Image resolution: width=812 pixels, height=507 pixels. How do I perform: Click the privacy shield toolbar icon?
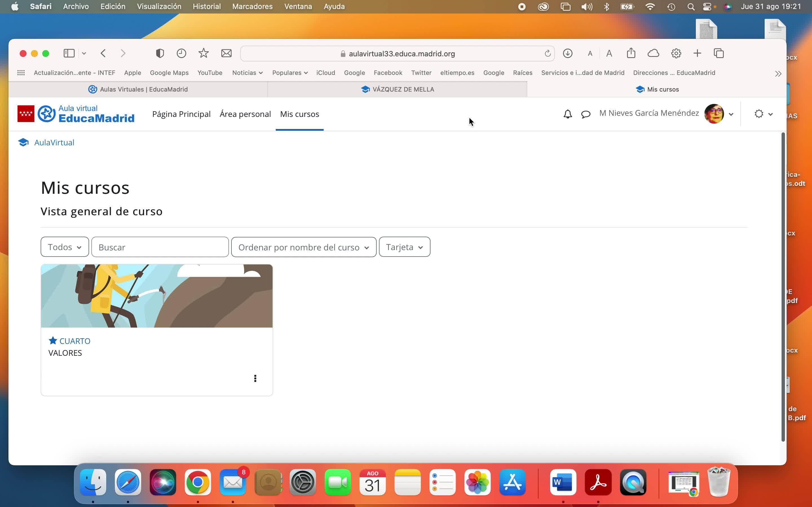tap(160, 53)
